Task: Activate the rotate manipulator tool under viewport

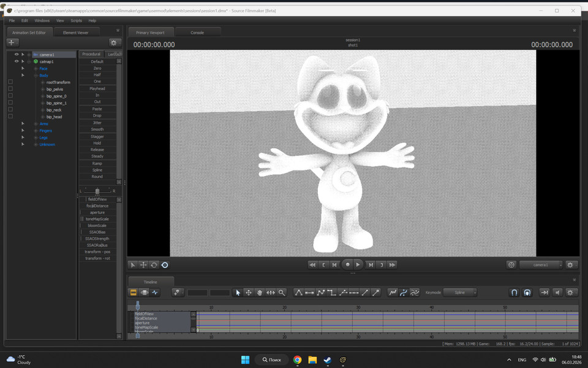Action: 154,264
